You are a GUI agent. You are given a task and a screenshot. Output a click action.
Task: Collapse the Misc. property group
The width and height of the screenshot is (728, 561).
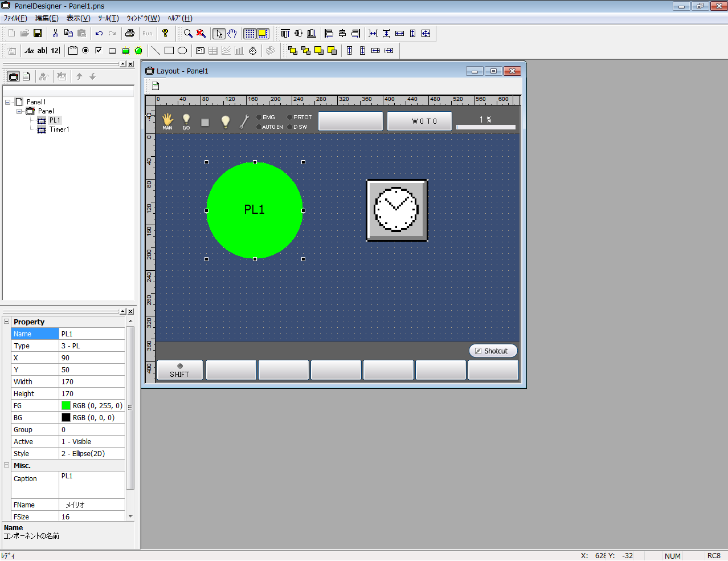[x=7, y=465]
